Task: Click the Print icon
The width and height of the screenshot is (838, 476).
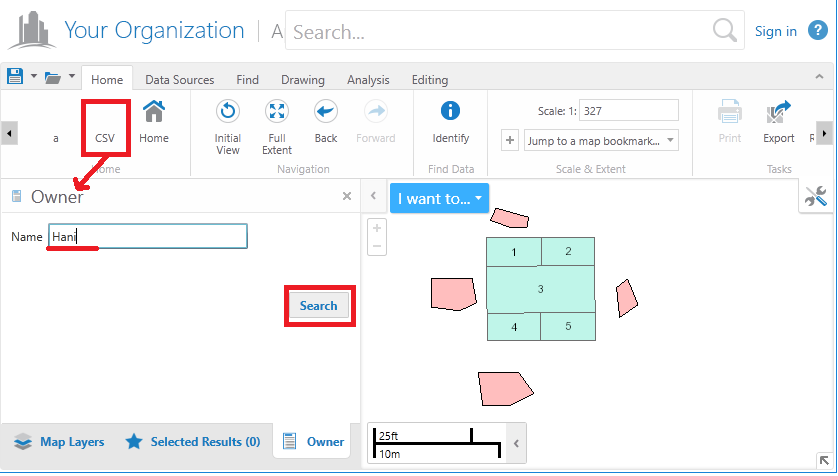Action: click(x=730, y=112)
